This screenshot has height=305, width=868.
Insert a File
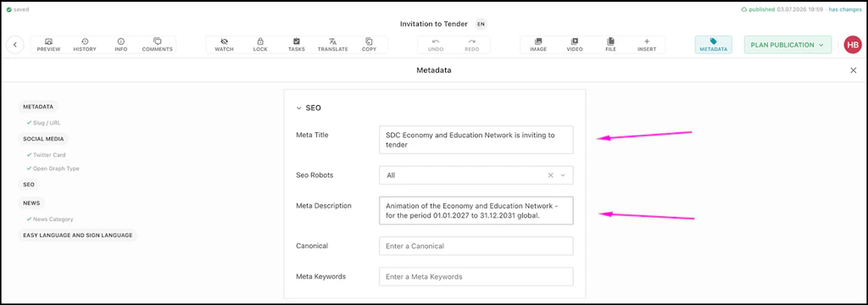click(x=610, y=45)
